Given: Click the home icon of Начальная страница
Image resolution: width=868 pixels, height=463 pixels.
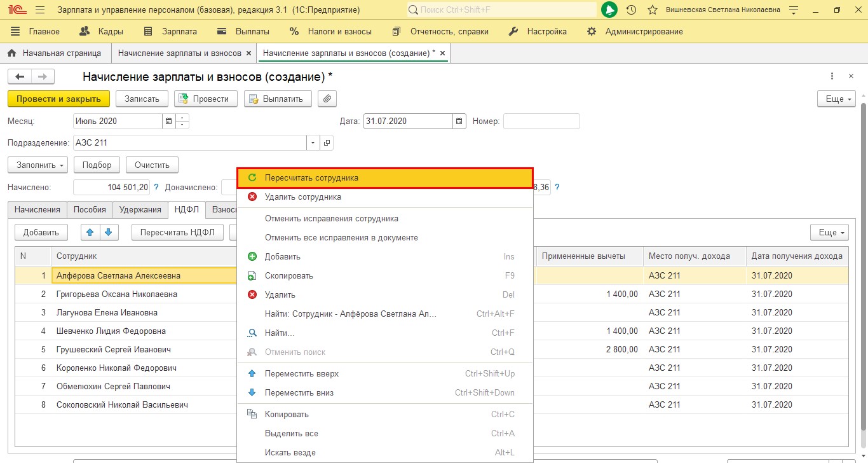Looking at the screenshot, I should point(11,53).
